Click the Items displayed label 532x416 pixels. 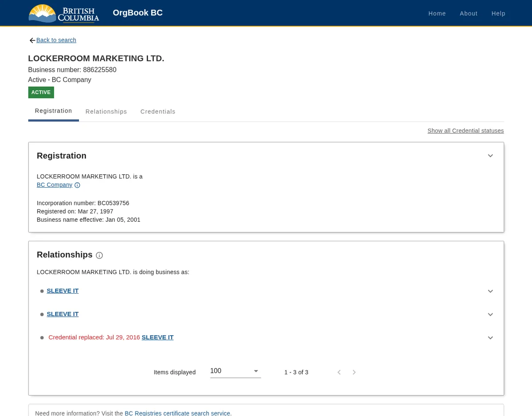[x=175, y=373]
